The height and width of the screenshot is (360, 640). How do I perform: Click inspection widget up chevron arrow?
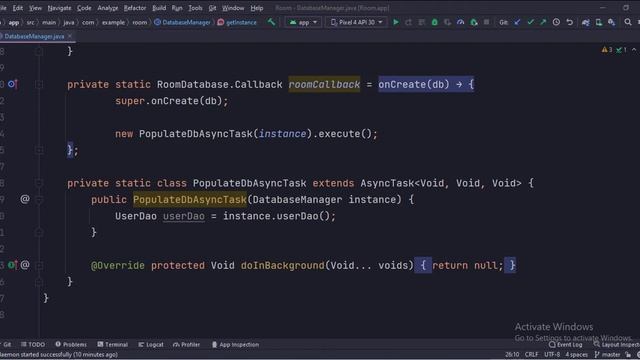634,50
